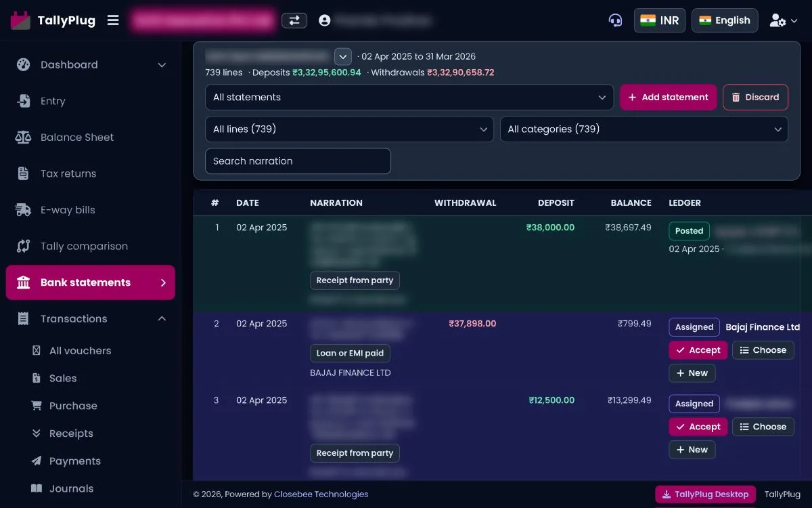Open Purchase submenu item
This screenshot has height=508, width=812.
pyautogui.click(x=73, y=406)
